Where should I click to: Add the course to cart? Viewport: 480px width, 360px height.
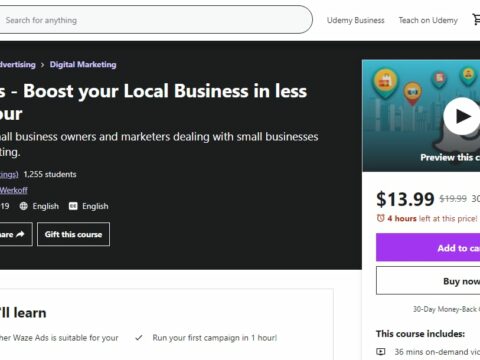(428, 248)
